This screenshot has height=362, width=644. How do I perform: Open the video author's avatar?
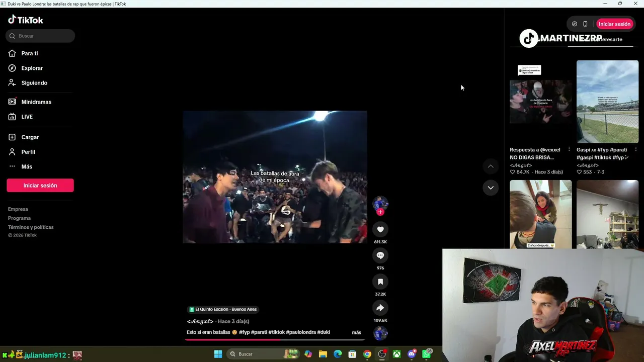click(x=380, y=203)
